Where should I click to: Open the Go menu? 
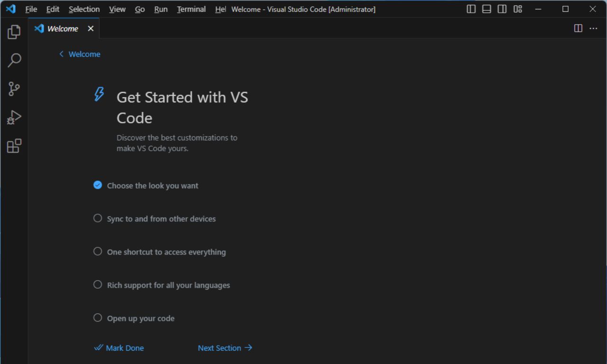pyautogui.click(x=140, y=9)
